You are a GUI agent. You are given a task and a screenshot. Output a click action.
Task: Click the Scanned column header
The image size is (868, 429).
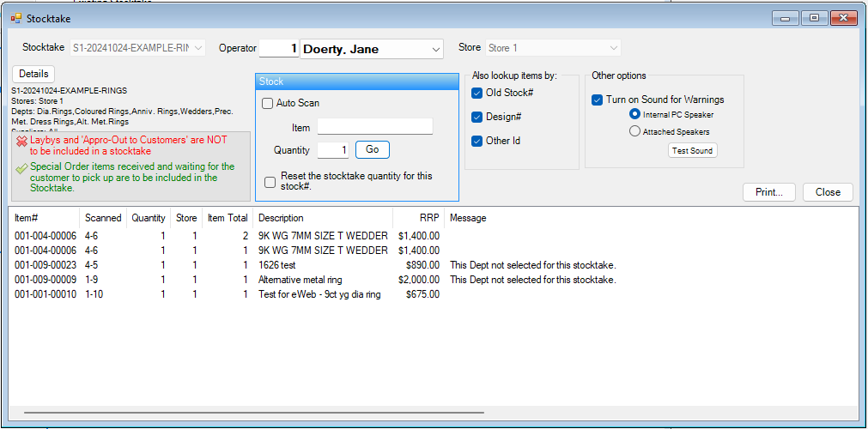click(103, 218)
